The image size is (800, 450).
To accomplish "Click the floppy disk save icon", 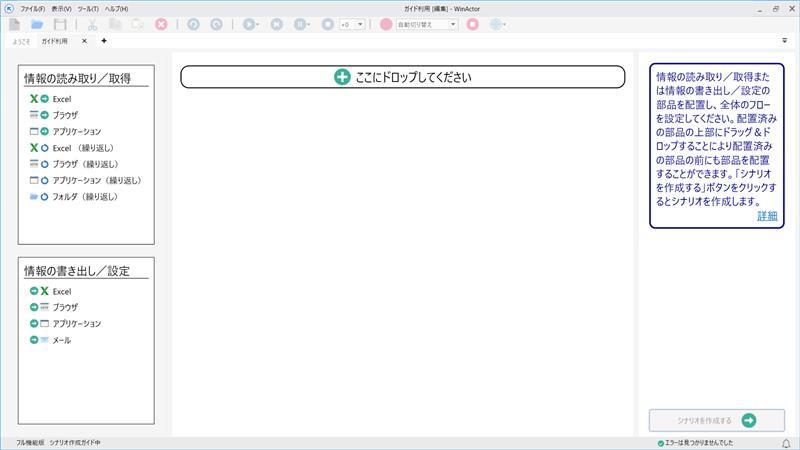I will point(60,24).
